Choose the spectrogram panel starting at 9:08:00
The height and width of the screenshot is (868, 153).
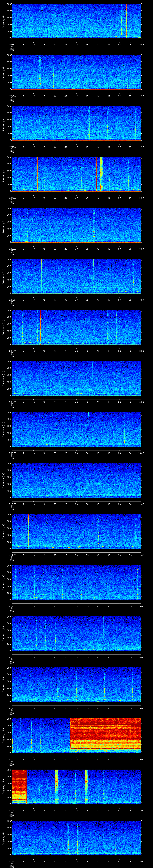tap(76, 378)
